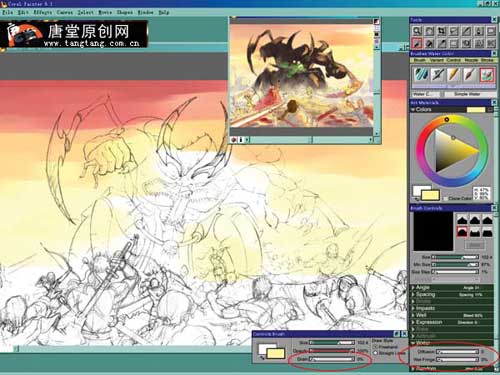
Task: Expand the Spacing section in Brush Controls
Action: pyautogui.click(x=425, y=294)
